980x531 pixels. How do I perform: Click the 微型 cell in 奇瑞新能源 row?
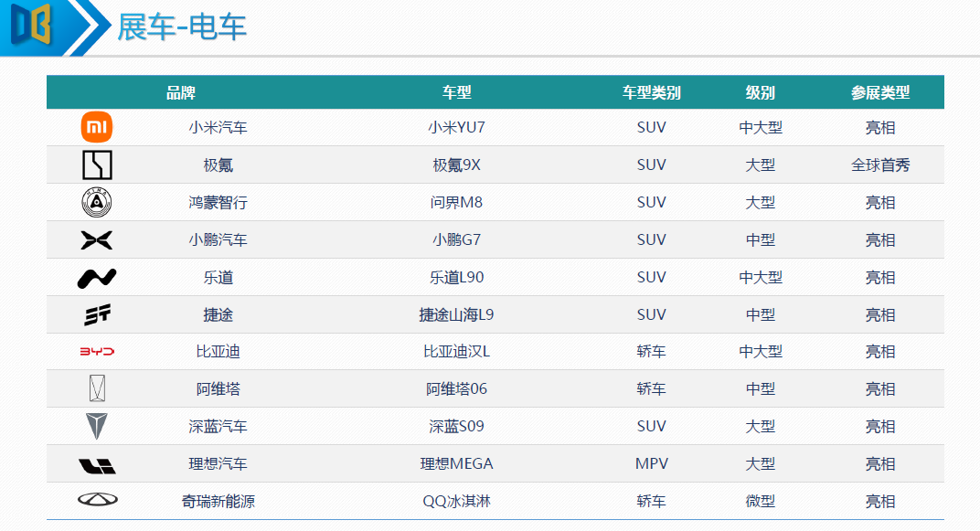[x=760, y=502]
